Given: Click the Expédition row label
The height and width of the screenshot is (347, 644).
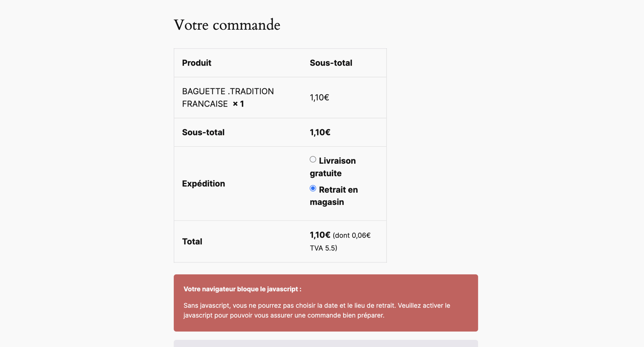Looking at the screenshot, I should click(x=203, y=184).
